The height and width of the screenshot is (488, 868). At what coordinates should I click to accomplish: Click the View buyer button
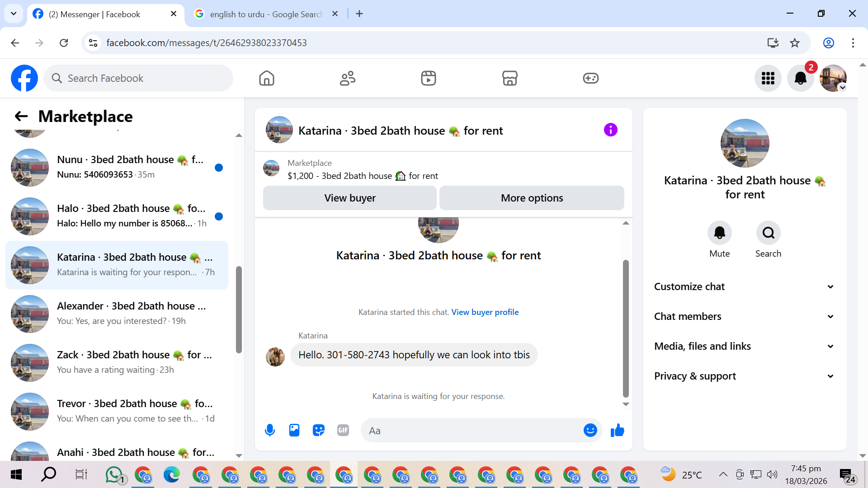[349, 198]
